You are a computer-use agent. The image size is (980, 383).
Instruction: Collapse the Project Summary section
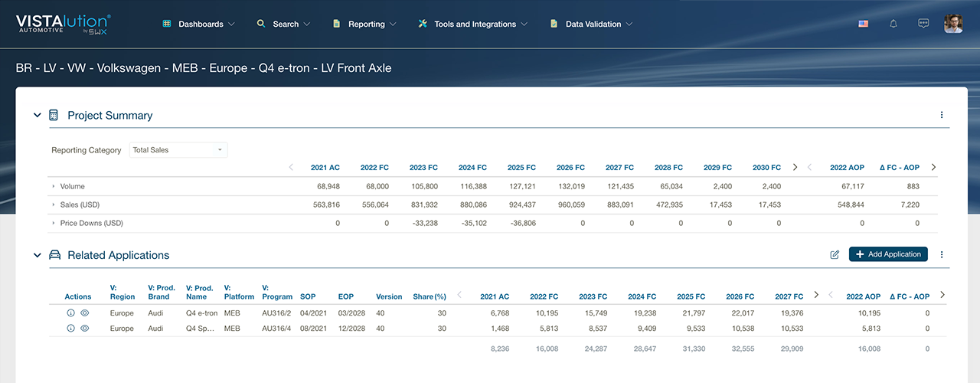click(37, 115)
